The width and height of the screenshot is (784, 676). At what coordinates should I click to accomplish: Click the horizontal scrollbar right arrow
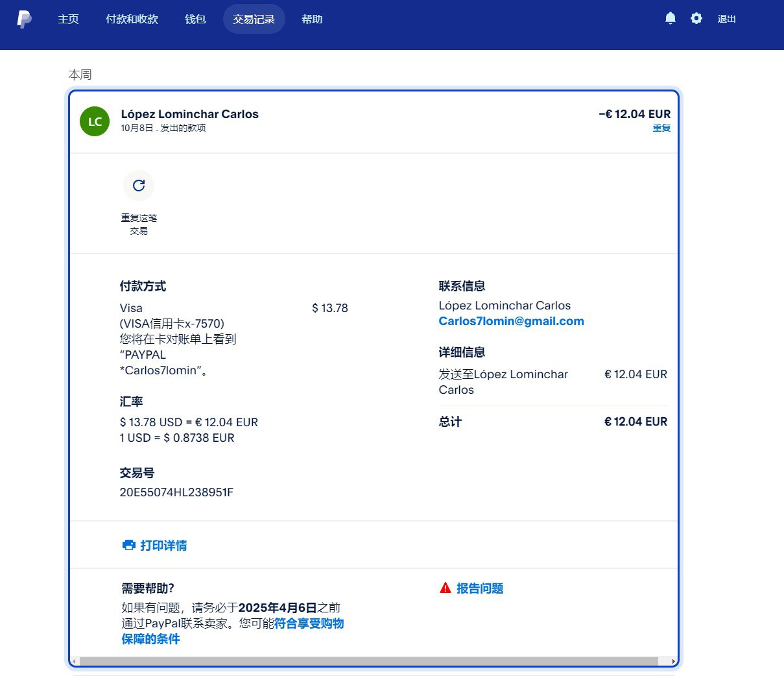pyautogui.click(x=674, y=662)
